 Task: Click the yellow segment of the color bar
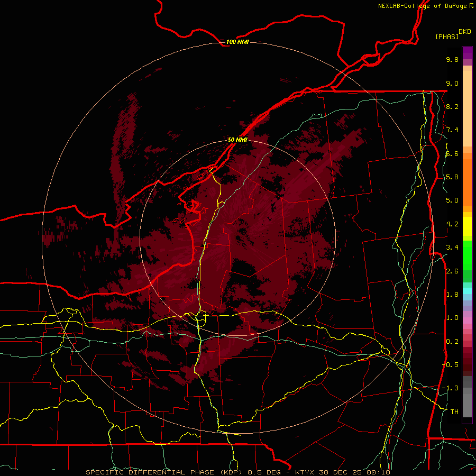[x=467, y=226]
